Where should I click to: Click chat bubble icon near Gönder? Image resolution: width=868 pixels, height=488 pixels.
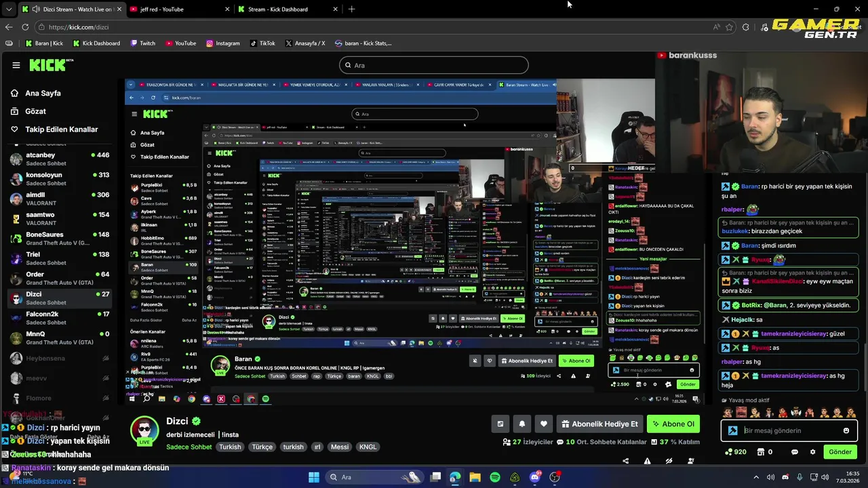(x=794, y=452)
